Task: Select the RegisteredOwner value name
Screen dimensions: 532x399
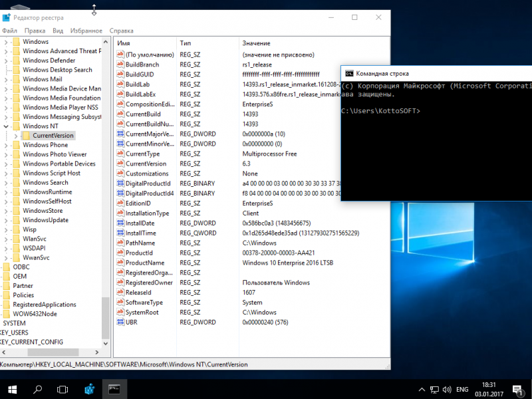Action: 149,282
